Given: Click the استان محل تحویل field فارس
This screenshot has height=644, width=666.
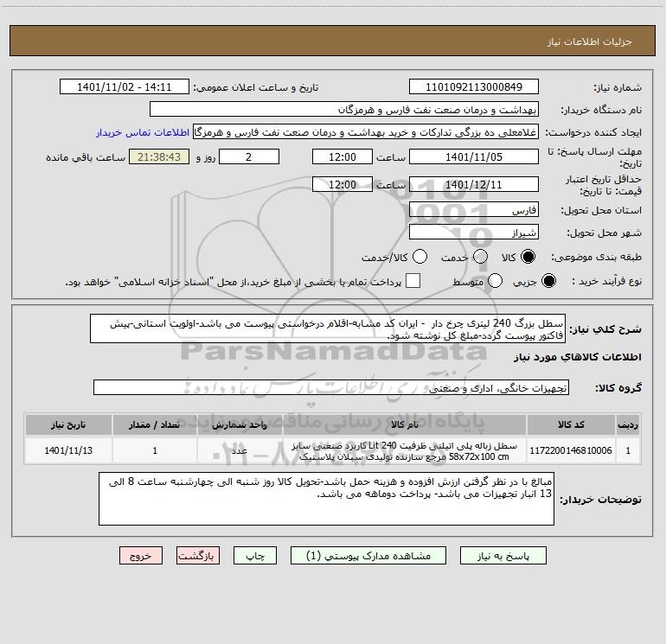Looking at the screenshot, I should (474, 210).
